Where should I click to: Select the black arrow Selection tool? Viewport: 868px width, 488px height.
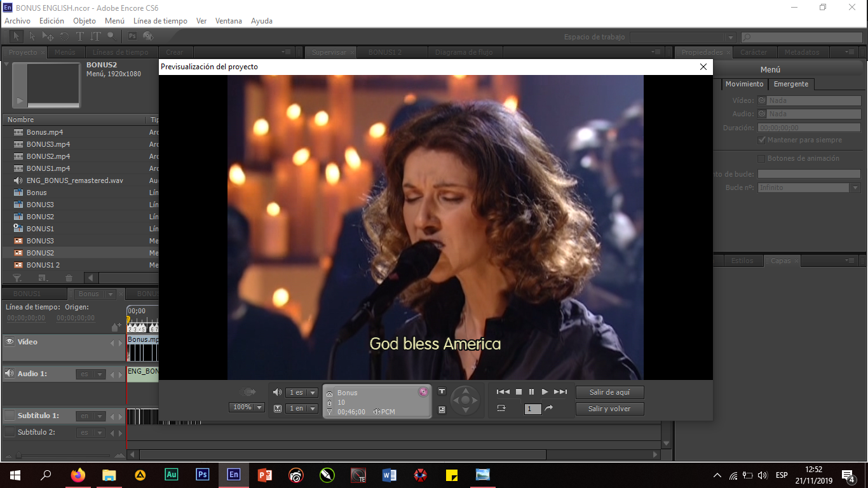(x=17, y=36)
